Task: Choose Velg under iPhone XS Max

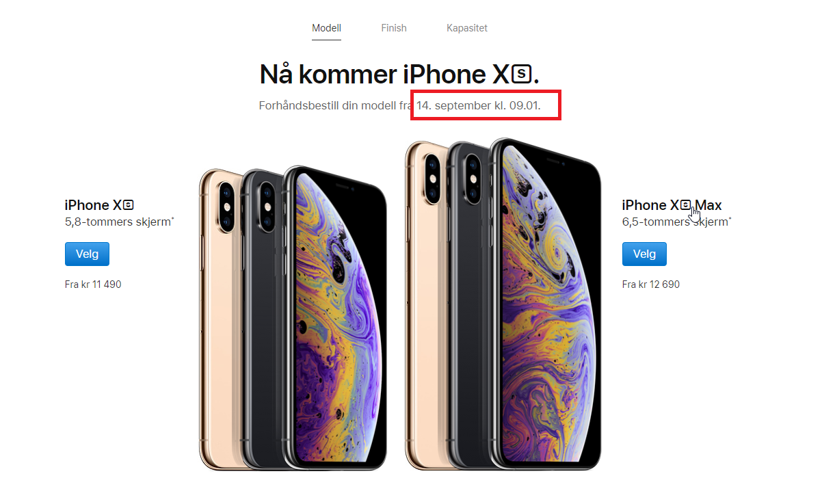Action: click(x=644, y=254)
